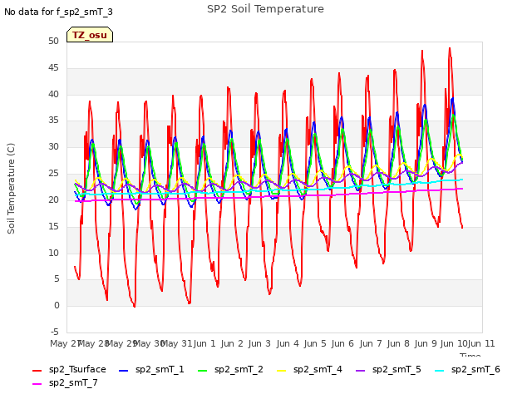Click the yellow sp2_smT_4 legend swatch

(281, 371)
